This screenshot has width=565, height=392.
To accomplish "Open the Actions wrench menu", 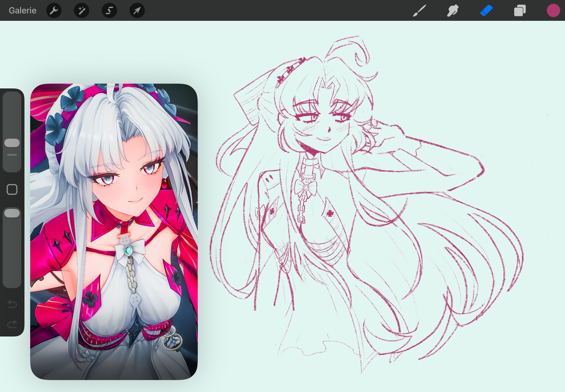I will tap(54, 10).
